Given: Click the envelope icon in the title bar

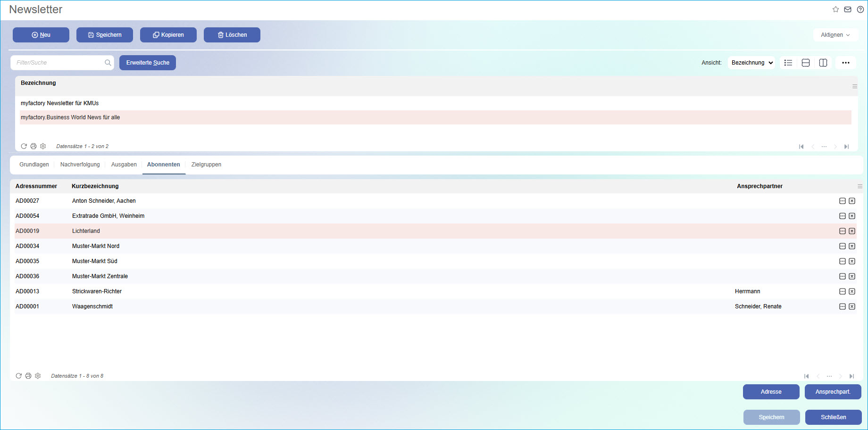Looking at the screenshot, I should [848, 9].
